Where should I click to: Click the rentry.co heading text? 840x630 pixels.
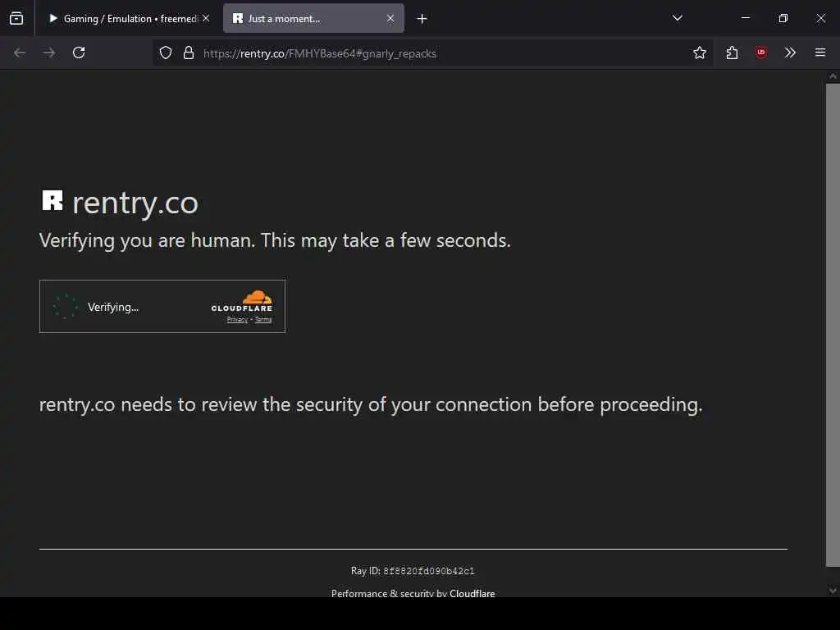tap(135, 203)
